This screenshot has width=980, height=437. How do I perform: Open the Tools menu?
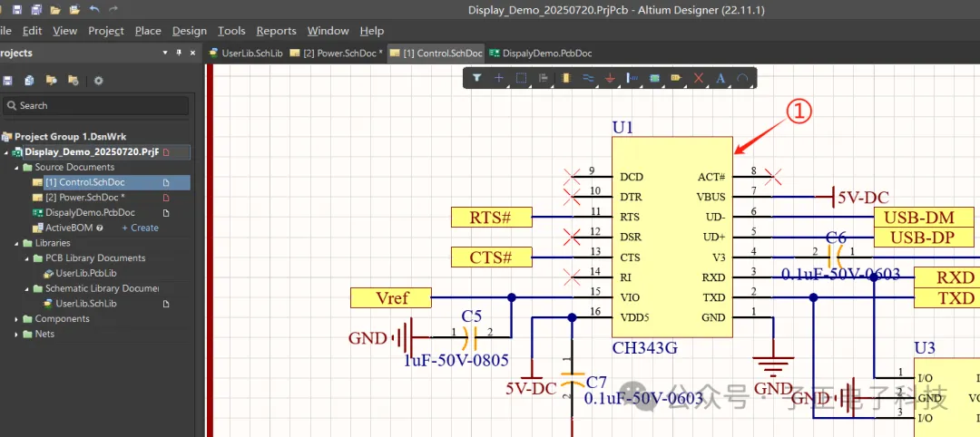click(x=231, y=31)
